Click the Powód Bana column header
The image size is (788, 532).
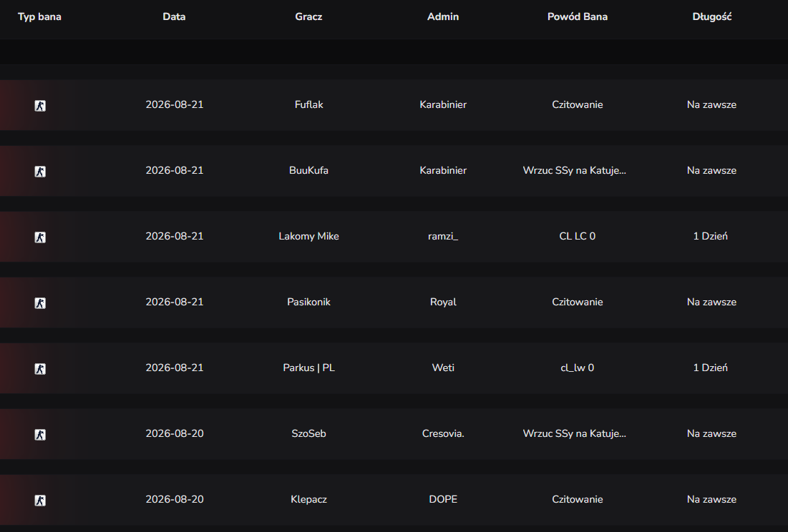pos(577,16)
